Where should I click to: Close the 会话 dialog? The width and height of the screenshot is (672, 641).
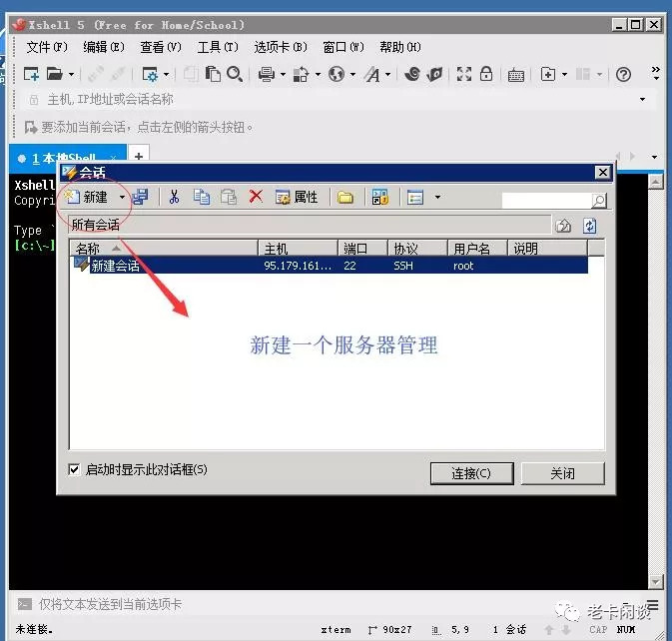602,173
